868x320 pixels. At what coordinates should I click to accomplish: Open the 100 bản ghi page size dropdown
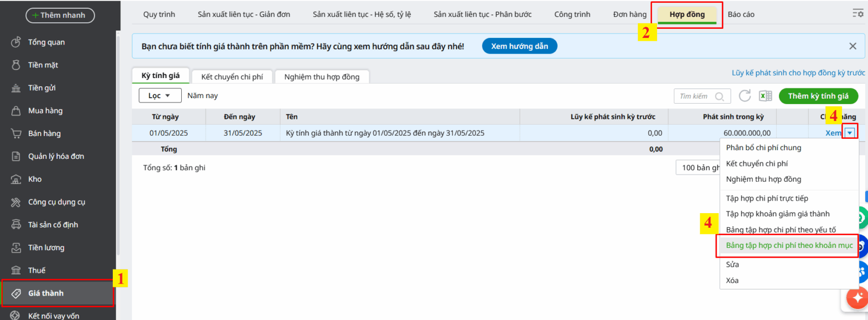pyautogui.click(x=699, y=168)
